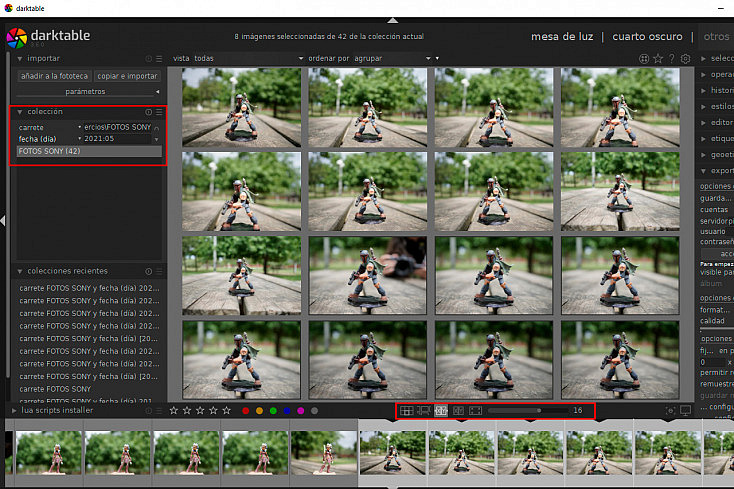Assign four star rating
The height and width of the screenshot is (489, 734).
click(213, 410)
